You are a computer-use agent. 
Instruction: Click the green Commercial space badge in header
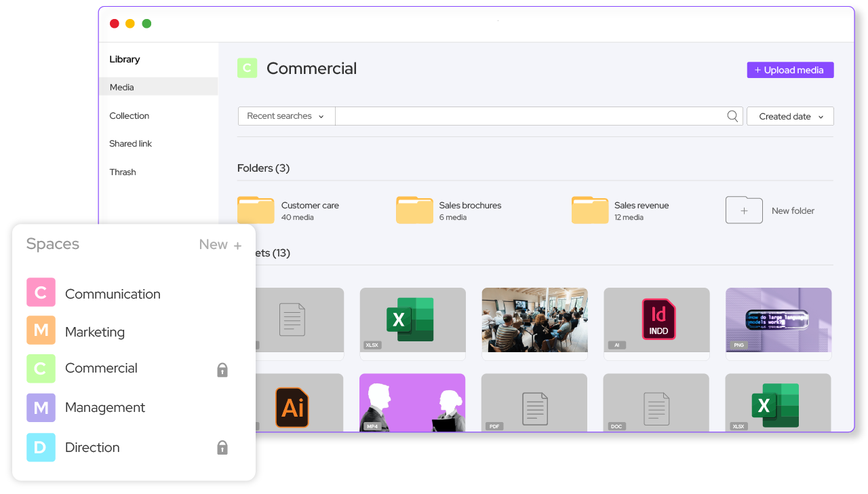click(247, 68)
